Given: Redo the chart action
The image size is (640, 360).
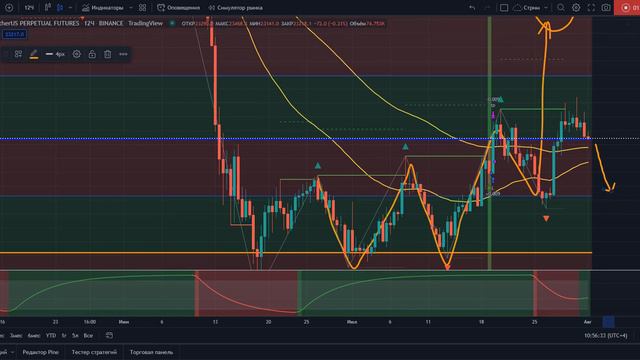Looking at the screenshot, I should coord(487,7).
